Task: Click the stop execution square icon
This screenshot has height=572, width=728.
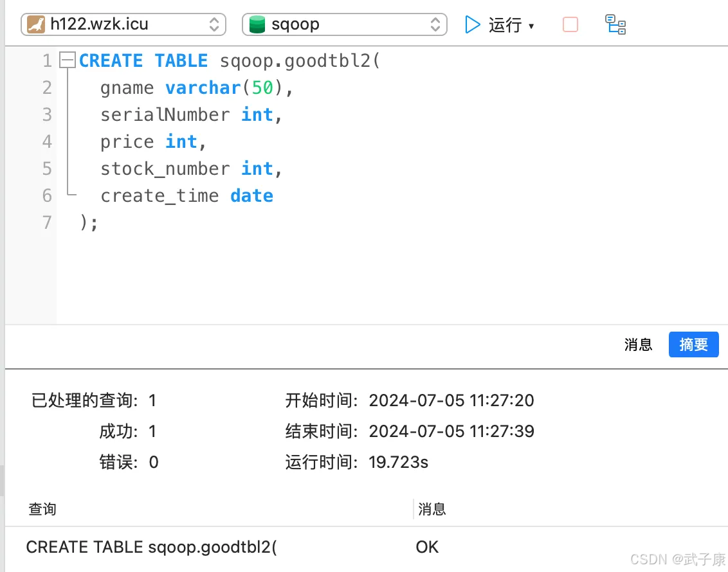Action: click(x=570, y=24)
